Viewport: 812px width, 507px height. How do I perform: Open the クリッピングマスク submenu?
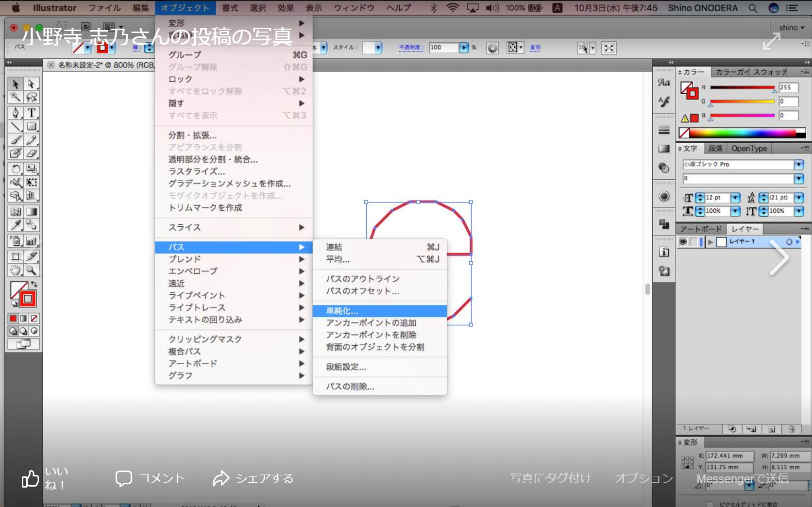234,339
